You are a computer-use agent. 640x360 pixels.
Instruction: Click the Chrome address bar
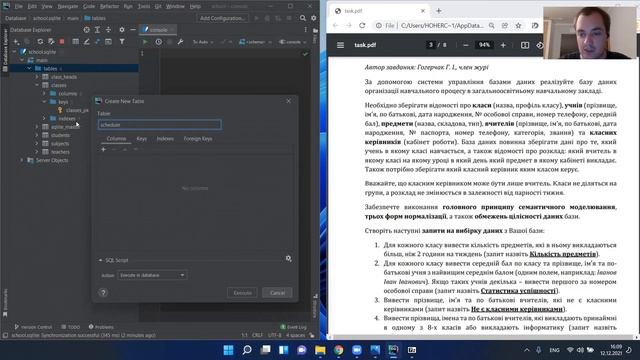(442, 25)
